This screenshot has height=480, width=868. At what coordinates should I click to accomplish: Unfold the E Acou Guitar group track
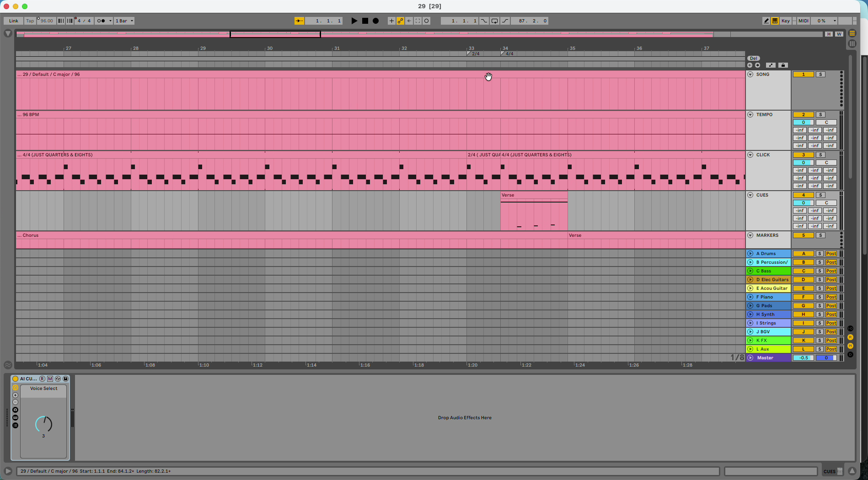pyautogui.click(x=750, y=288)
